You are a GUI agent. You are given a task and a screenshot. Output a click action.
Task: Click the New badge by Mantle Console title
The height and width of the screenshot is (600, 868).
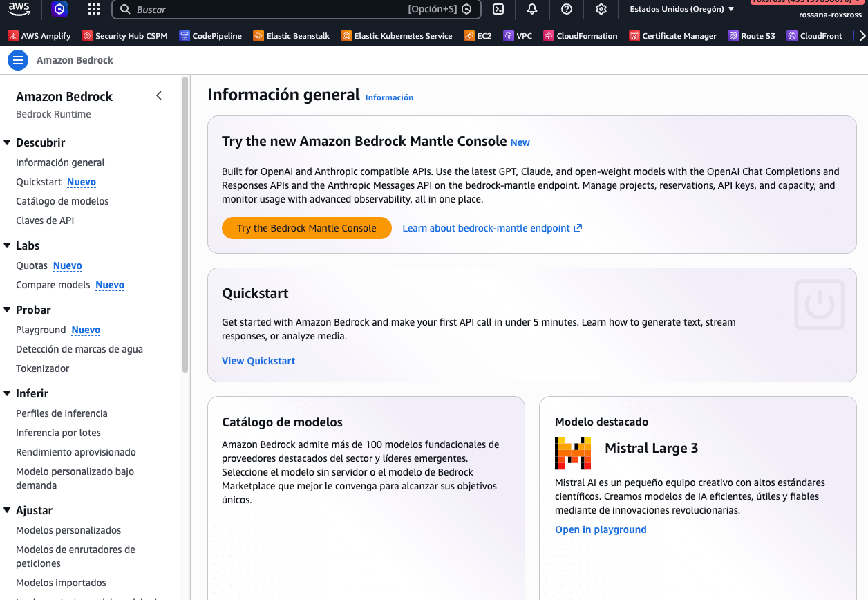tap(520, 142)
